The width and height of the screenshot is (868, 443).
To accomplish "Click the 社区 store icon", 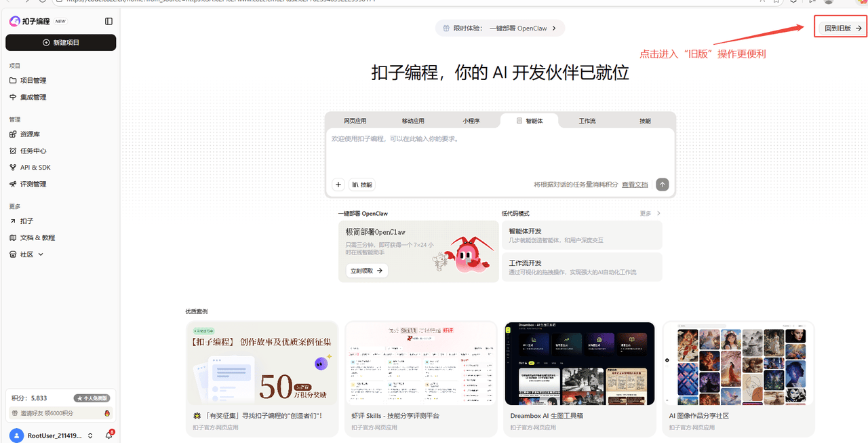I will pyautogui.click(x=14, y=254).
